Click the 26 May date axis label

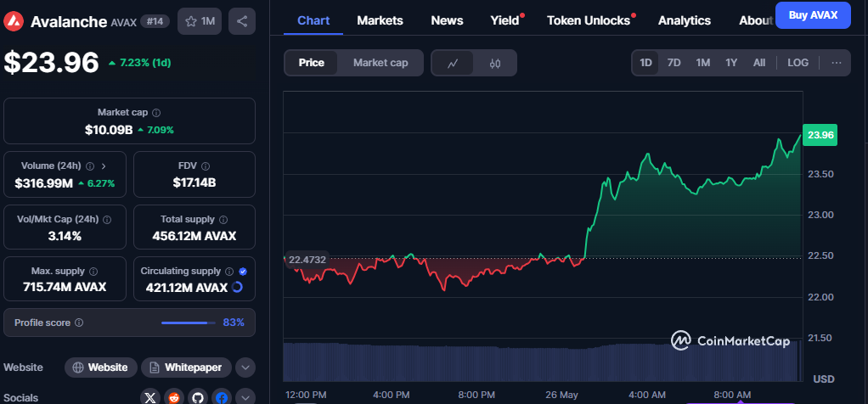pyautogui.click(x=561, y=395)
